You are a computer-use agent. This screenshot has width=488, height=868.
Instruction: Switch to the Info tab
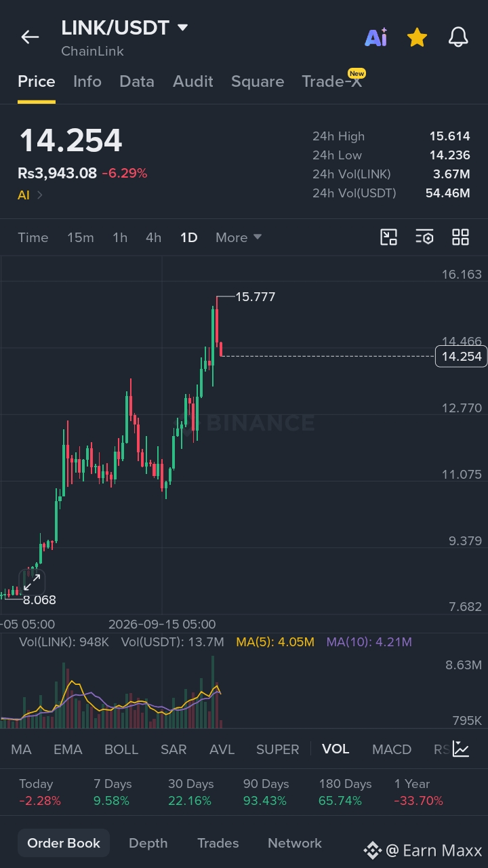pos(87,81)
